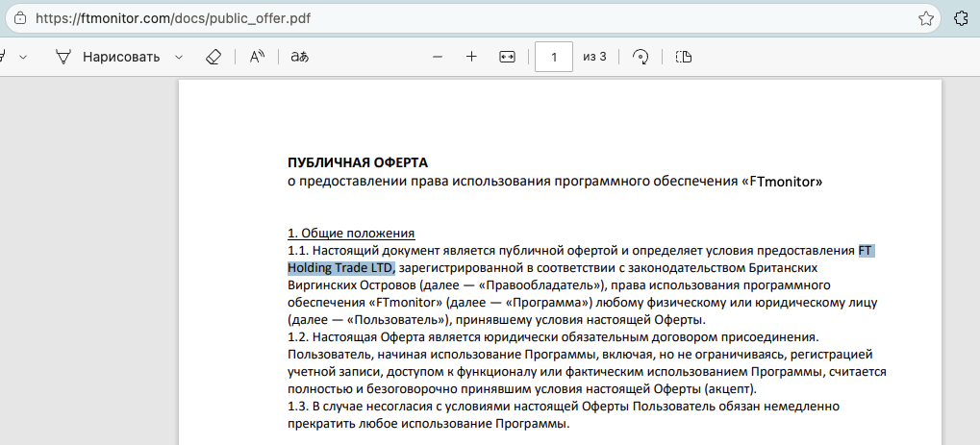Click the site info lock icon

tap(20, 18)
